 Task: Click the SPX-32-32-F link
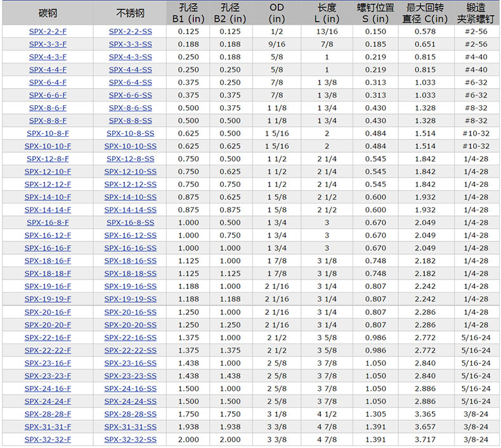point(48,439)
